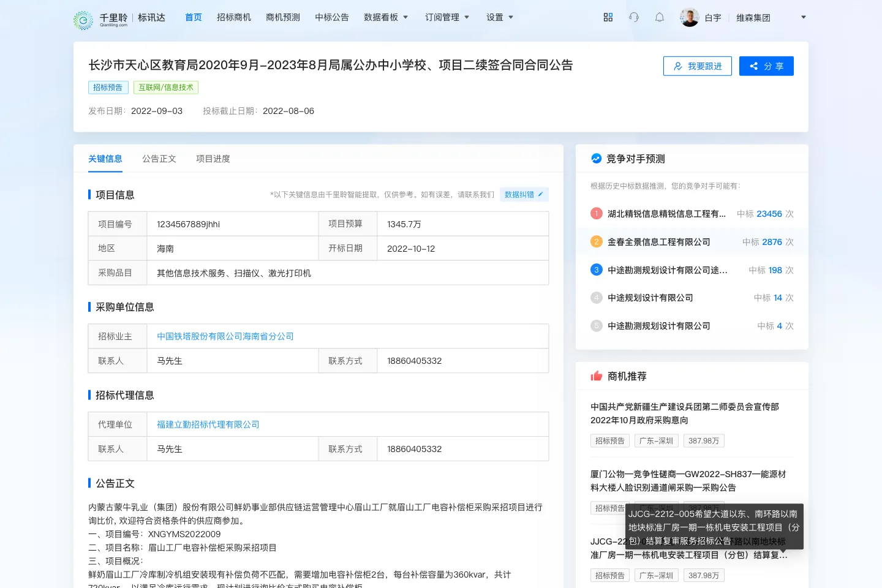Open the 订阅管理 dropdown menu
The image size is (882, 588).
point(447,17)
